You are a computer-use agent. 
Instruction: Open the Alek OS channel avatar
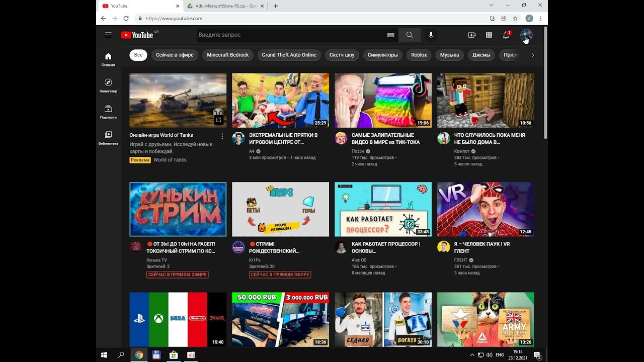pyautogui.click(x=341, y=246)
